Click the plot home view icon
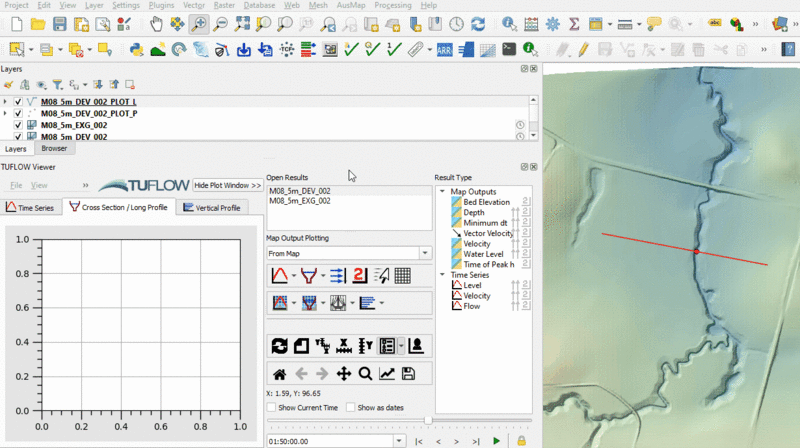 [280, 374]
